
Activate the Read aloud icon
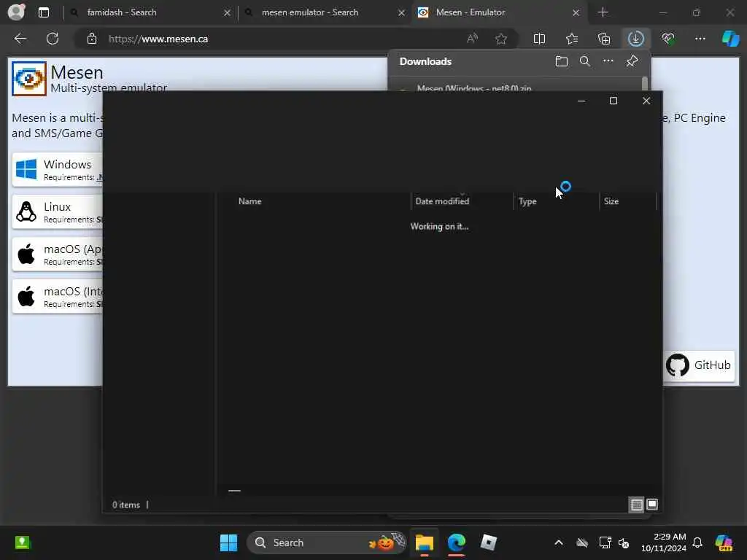472,39
